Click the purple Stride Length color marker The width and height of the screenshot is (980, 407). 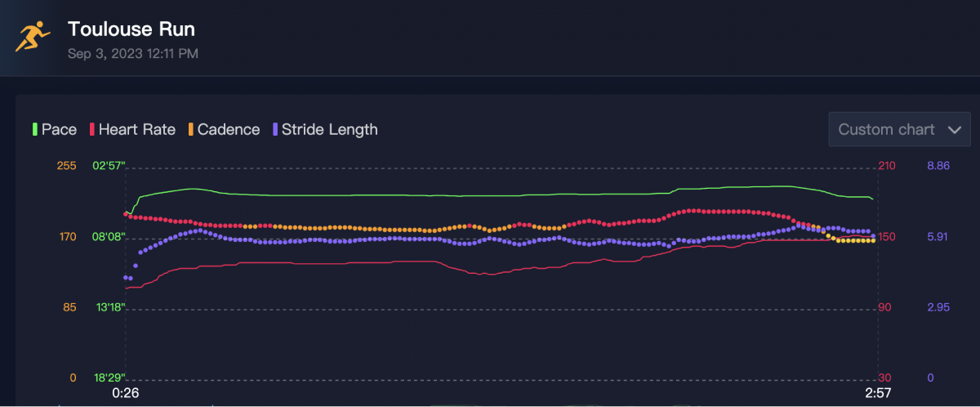275,129
